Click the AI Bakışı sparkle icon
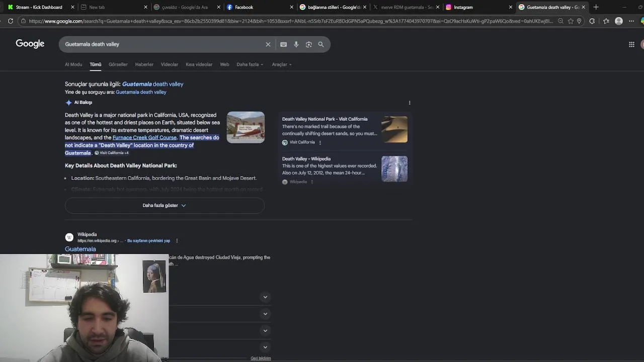This screenshot has height=362, width=644. pyautogui.click(x=68, y=103)
